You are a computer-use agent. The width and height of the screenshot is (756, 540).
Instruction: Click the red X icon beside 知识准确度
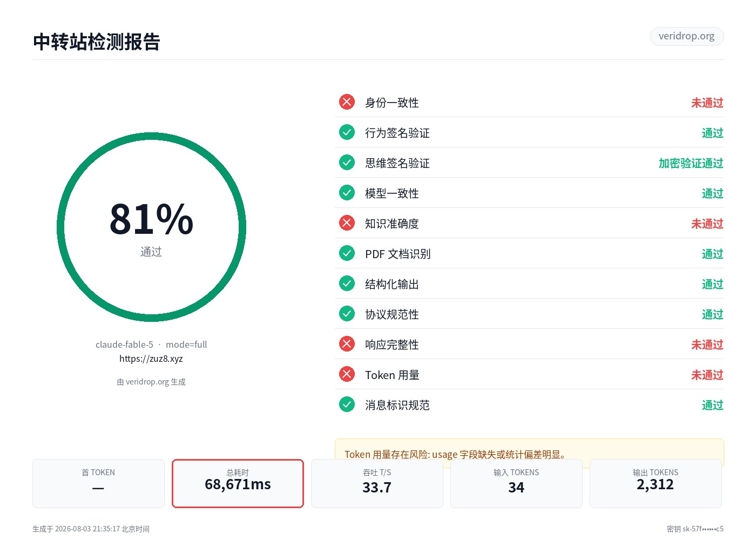pos(347,223)
